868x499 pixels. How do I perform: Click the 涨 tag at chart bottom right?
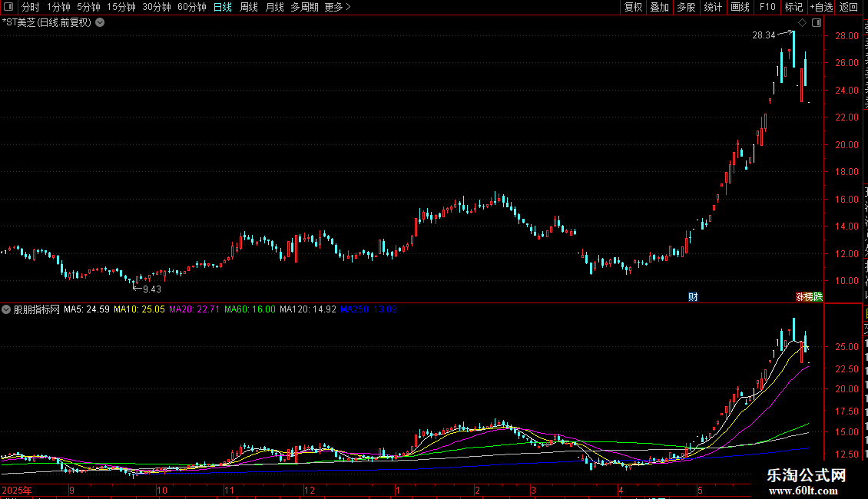pyautogui.click(x=800, y=297)
